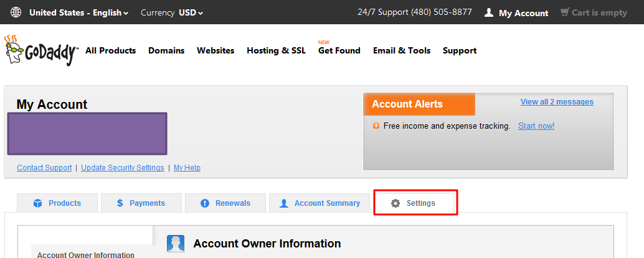Open the Support menu
This screenshot has height=258, width=644.
point(460,50)
